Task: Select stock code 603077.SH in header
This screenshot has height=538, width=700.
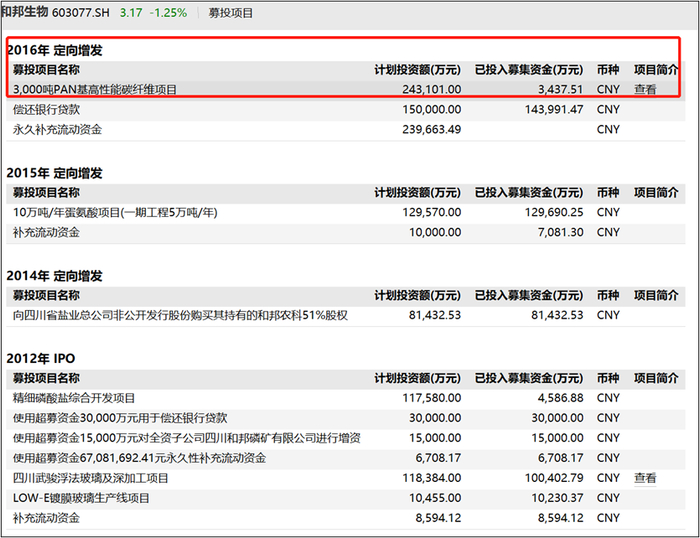Action: point(80,13)
